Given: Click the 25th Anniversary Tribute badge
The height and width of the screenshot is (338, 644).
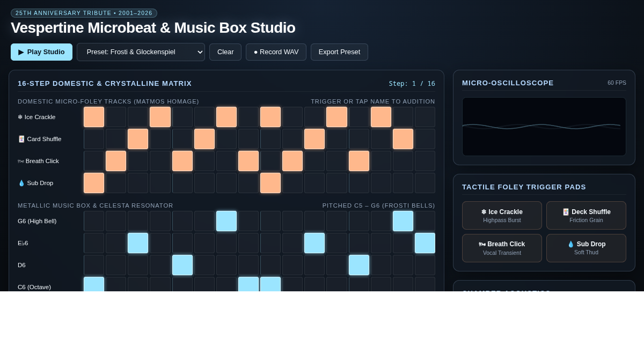Looking at the screenshot, I should tap(84, 13).
